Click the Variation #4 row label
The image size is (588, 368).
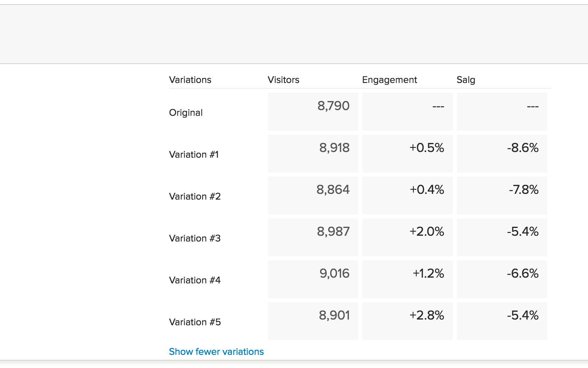195,280
